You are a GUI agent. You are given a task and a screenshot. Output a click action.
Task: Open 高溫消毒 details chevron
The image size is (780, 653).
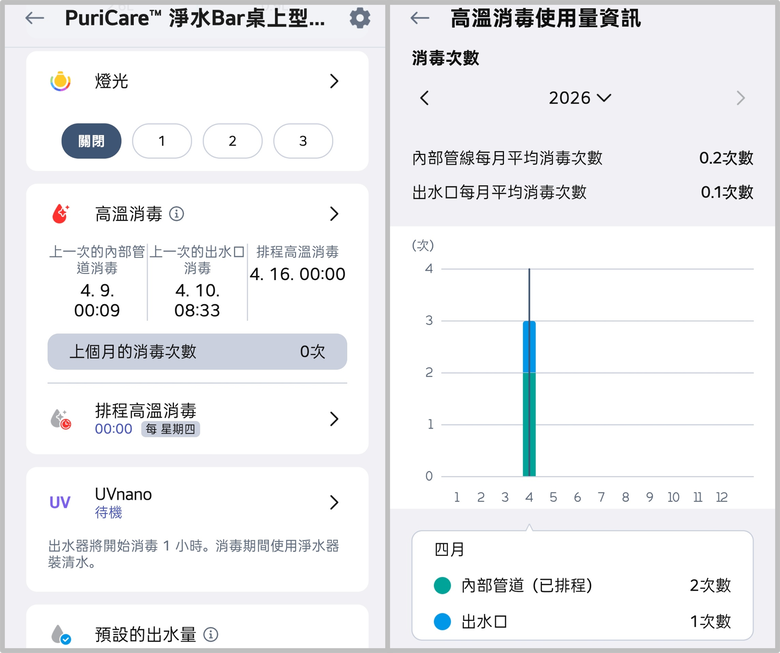(x=334, y=214)
